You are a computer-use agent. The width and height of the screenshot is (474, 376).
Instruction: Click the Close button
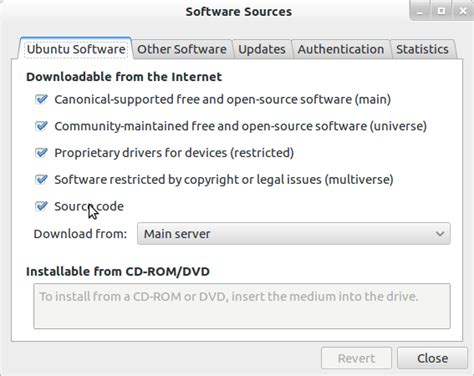coord(432,358)
